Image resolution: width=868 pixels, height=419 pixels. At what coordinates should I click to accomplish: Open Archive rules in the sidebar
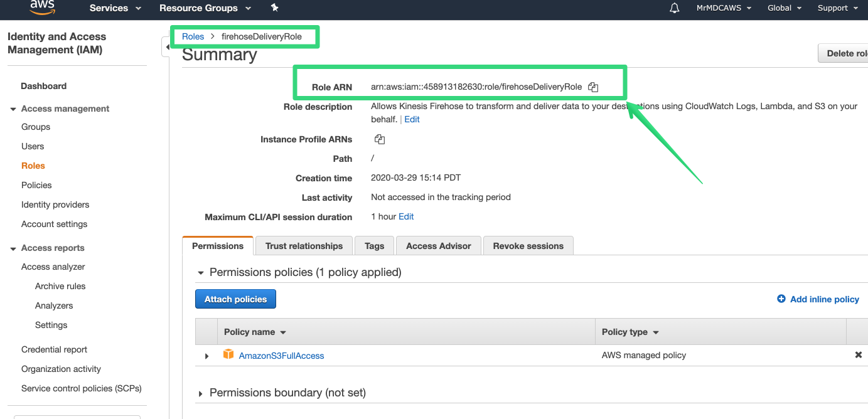tap(60, 286)
